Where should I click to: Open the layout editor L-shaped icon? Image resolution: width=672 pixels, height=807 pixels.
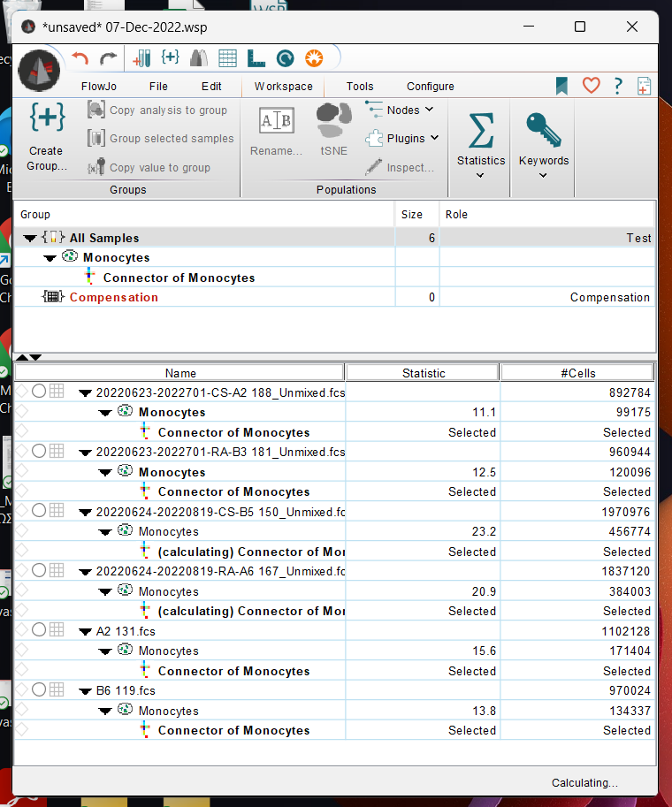tap(256, 58)
